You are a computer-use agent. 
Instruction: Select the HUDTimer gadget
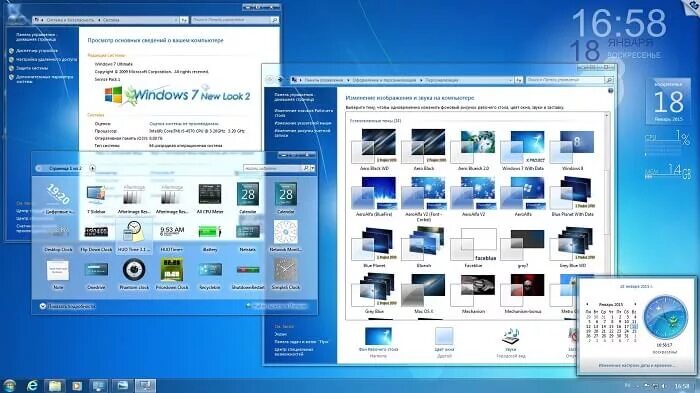click(172, 238)
